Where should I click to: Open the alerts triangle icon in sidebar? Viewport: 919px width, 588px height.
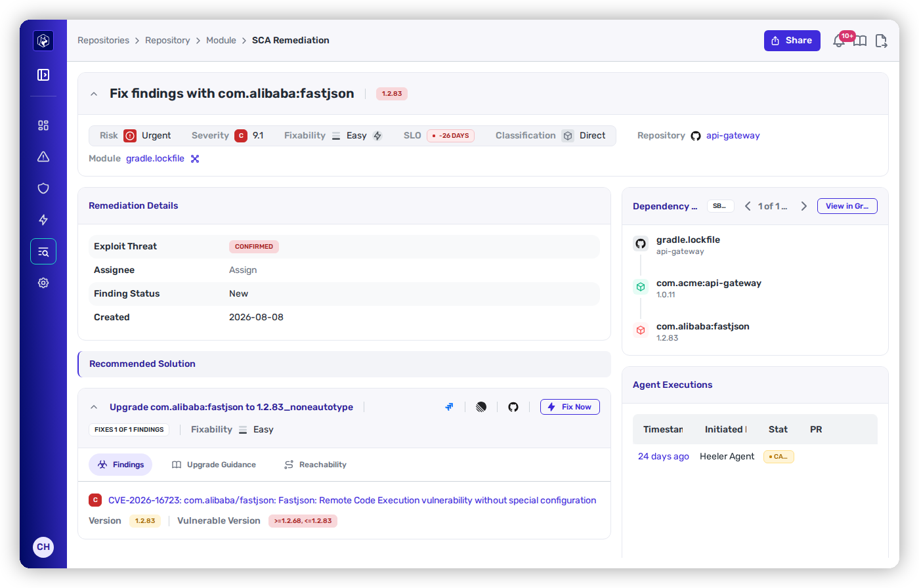pyautogui.click(x=43, y=157)
